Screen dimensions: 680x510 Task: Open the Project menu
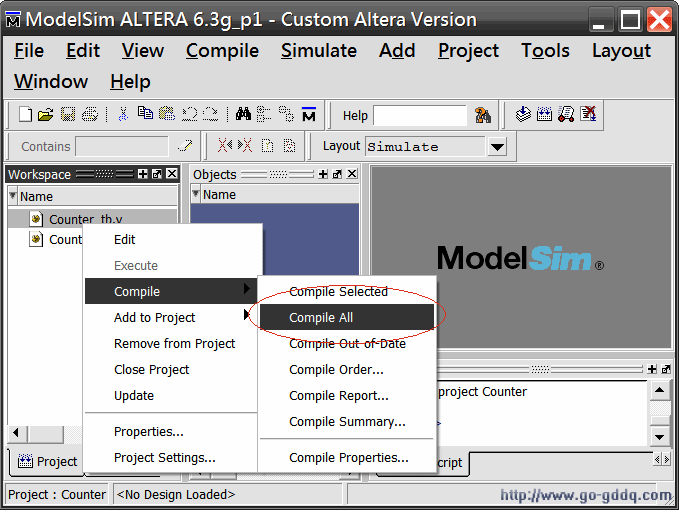[468, 51]
